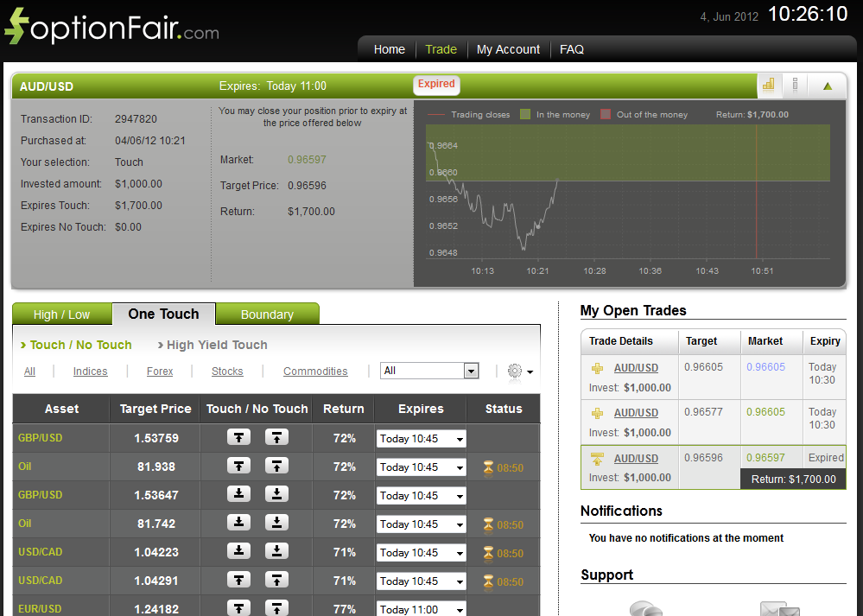
Task: Click the first down arrow for GBP/USD 1.53647
Action: click(239, 495)
